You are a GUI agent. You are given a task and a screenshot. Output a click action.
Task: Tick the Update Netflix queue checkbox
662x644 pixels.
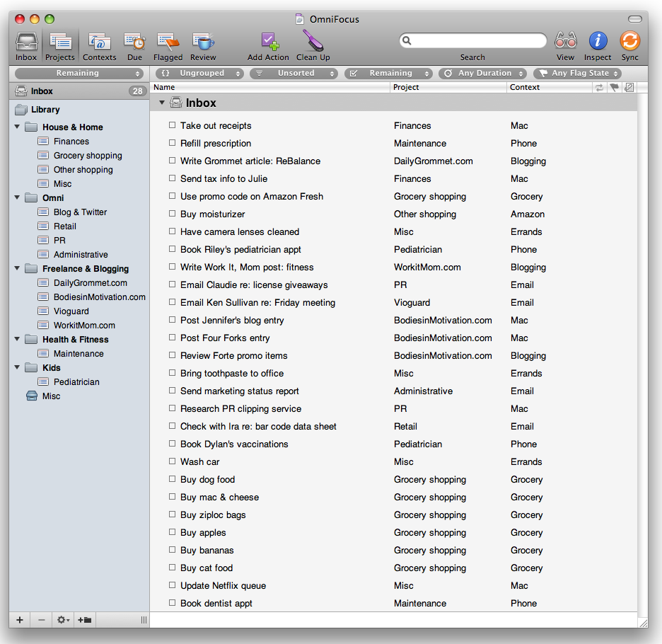[173, 585]
